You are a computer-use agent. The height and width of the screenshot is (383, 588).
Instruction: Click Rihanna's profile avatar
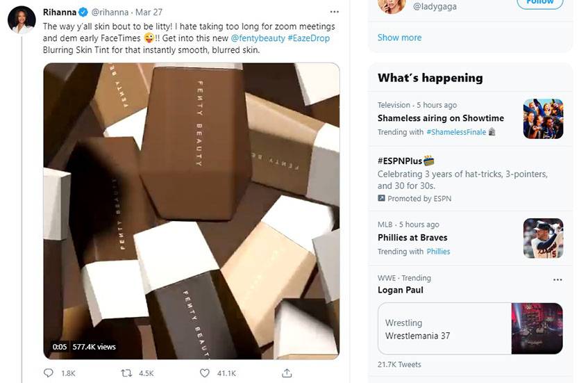pyautogui.click(x=22, y=20)
